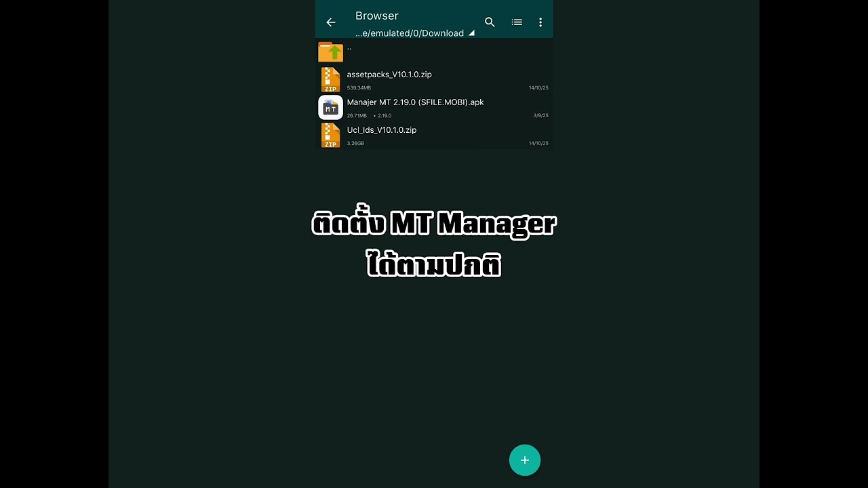Tap the green plus floating button
Viewport: 868px width, 488px height.
click(x=525, y=460)
